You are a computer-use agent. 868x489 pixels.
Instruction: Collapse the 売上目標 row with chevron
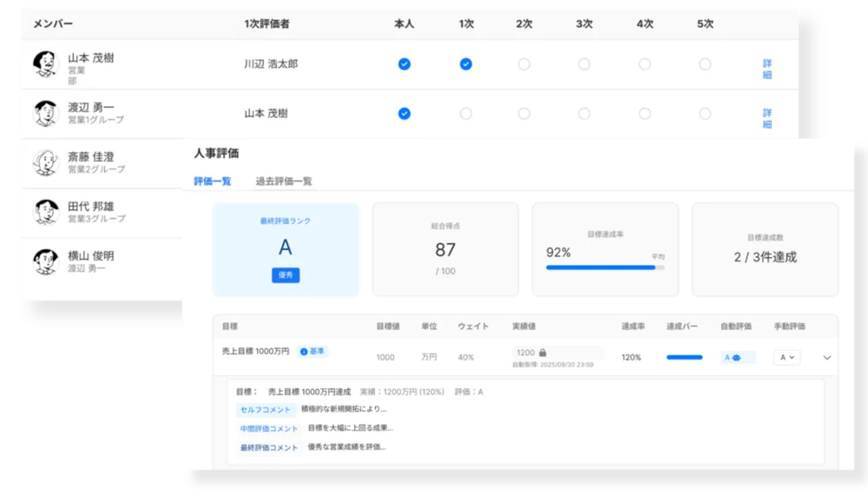click(x=826, y=357)
